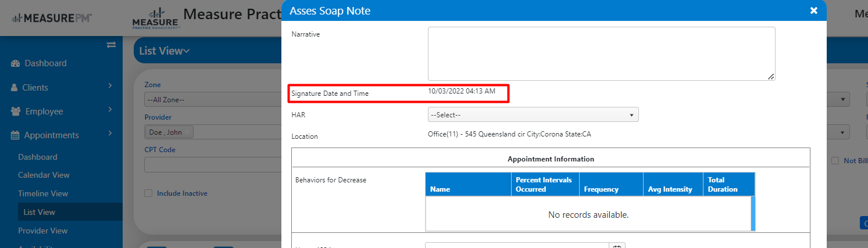
Task: Click the CPT Code input field
Action: 213,165
